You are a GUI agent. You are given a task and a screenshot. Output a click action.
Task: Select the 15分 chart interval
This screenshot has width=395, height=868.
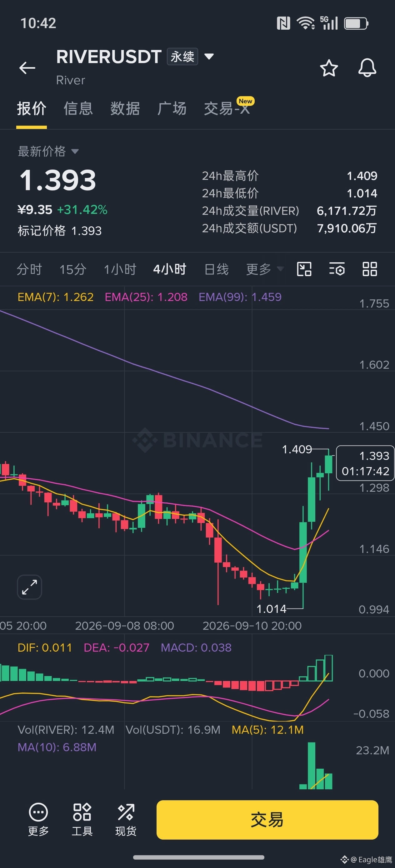point(73,269)
